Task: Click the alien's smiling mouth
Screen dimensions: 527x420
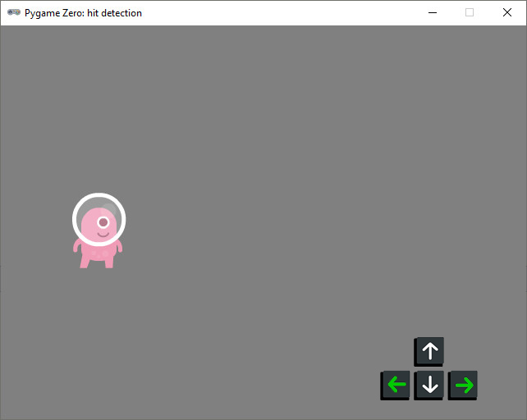Action: [103, 235]
